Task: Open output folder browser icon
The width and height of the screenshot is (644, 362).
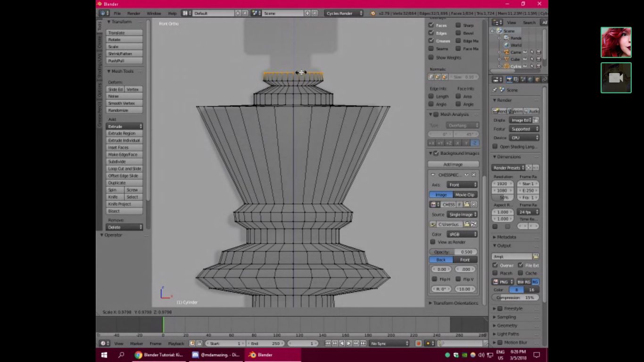Action: pos(536,256)
